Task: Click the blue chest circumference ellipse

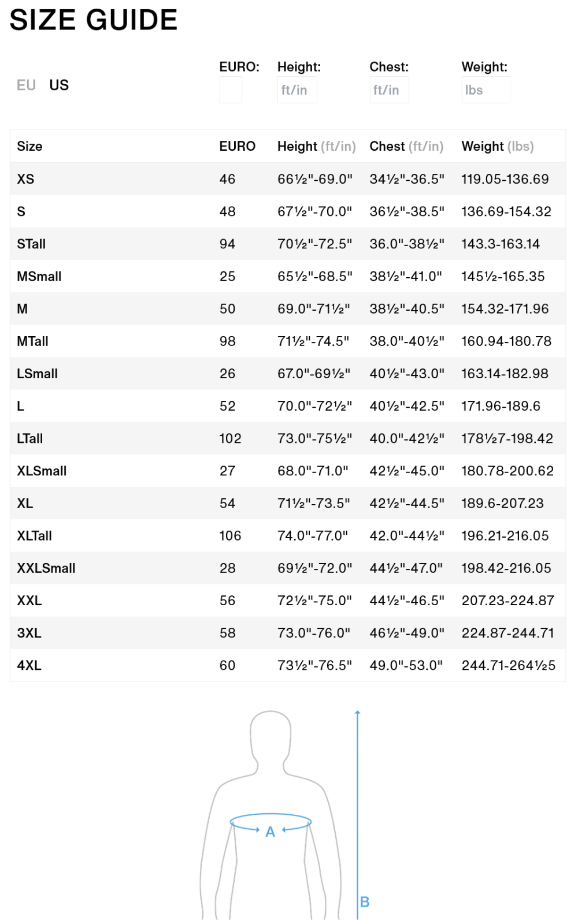Action: click(271, 815)
